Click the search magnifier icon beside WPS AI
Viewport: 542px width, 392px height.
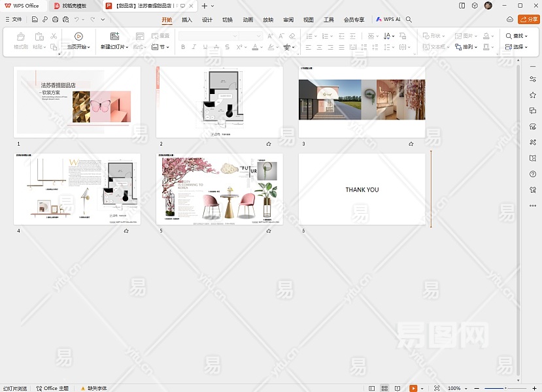point(409,20)
